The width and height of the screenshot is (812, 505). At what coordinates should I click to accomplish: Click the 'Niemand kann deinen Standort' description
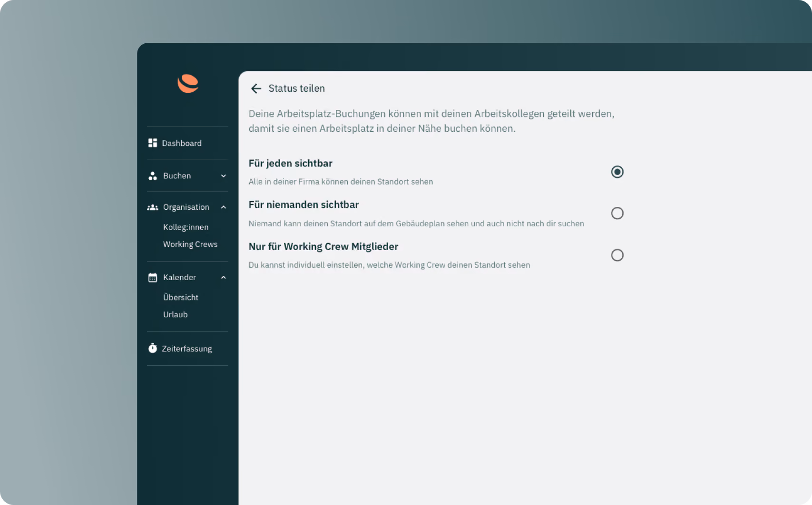tap(417, 223)
